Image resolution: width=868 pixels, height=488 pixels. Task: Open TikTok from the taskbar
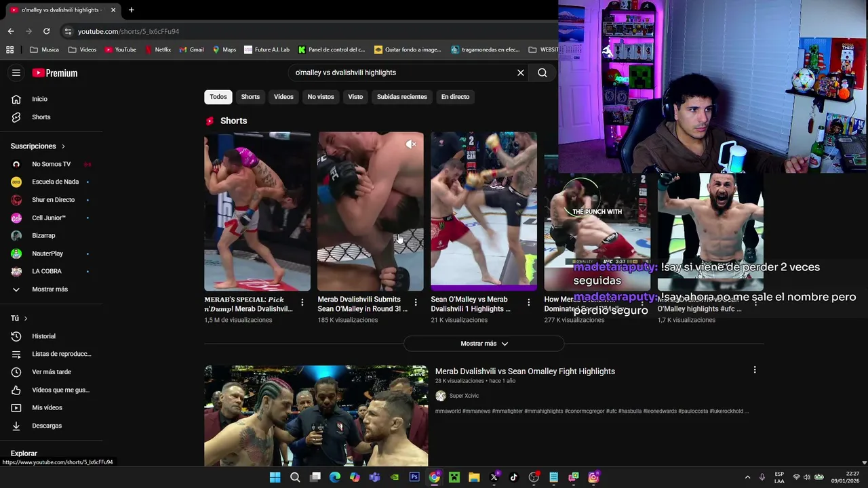pyautogui.click(x=513, y=477)
